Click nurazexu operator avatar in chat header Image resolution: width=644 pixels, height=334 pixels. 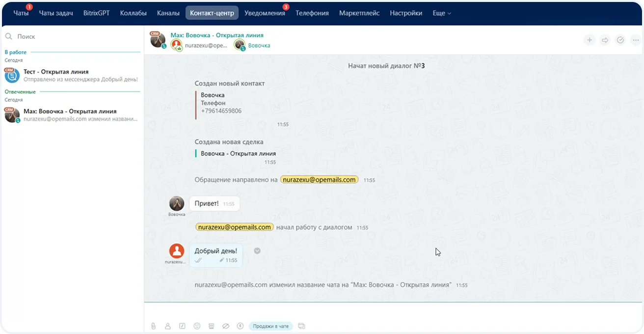pyautogui.click(x=177, y=45)
